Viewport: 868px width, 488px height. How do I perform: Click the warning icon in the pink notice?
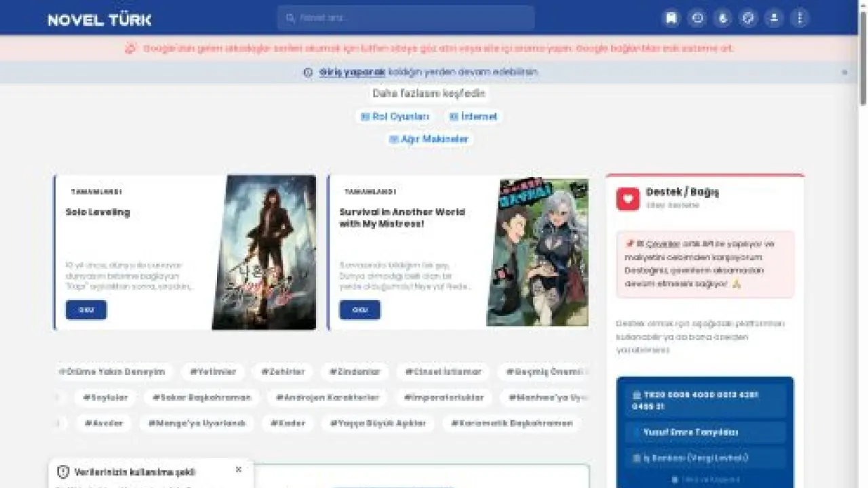(130, 48)
